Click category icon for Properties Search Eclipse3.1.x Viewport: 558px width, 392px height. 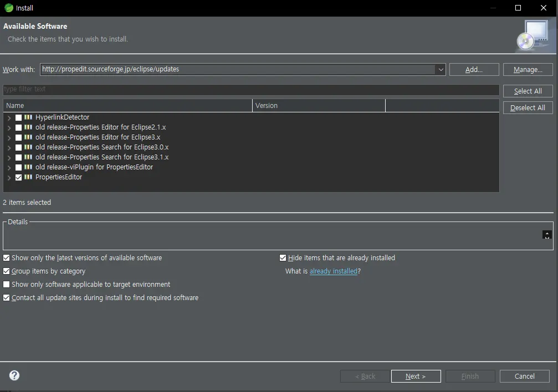tap(28, 157)
